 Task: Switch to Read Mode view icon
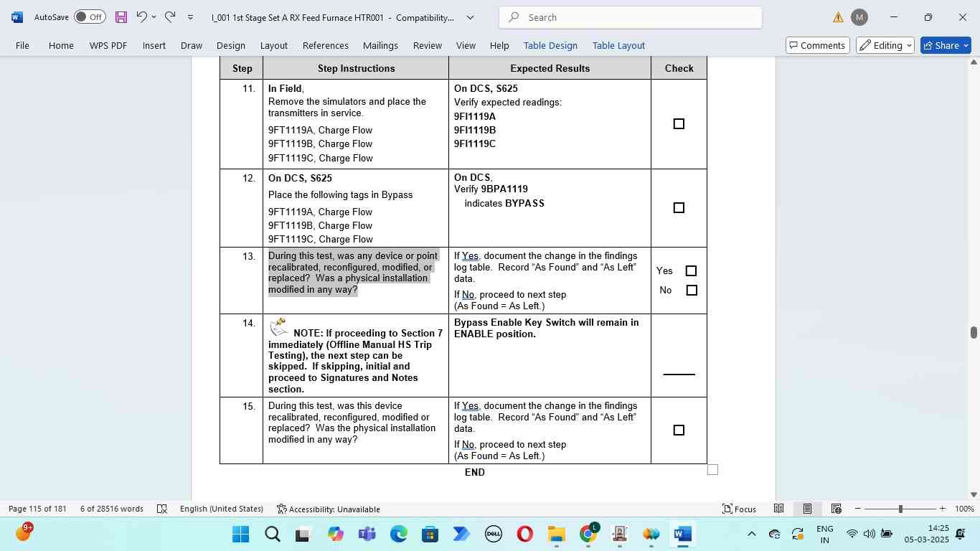pos(778,509)
